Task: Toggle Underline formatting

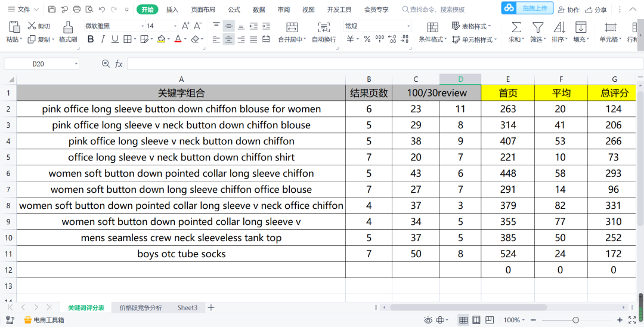Action: click(114, 39)
